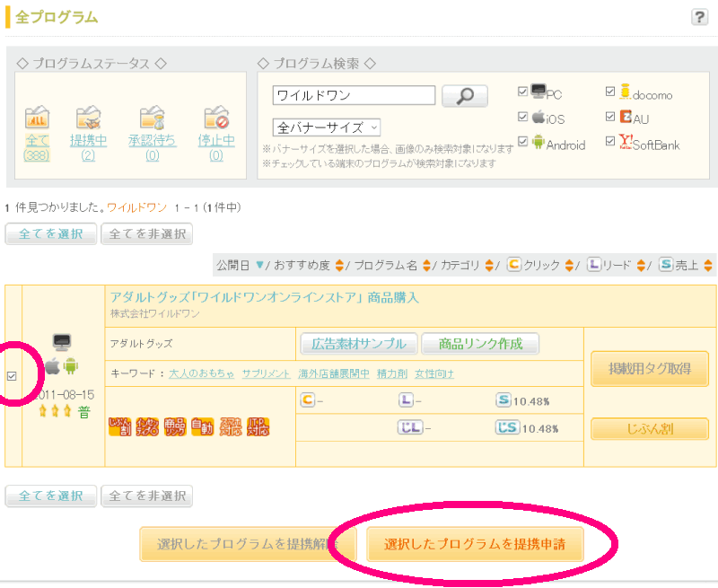Click the ITP対応 badge icon
The height and width of the screenshot is (588, 718).
258,426
